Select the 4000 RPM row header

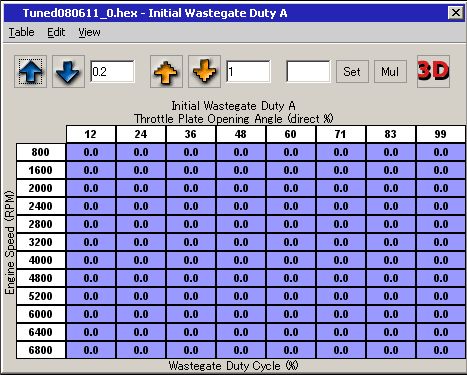click(x=41, y=260)
